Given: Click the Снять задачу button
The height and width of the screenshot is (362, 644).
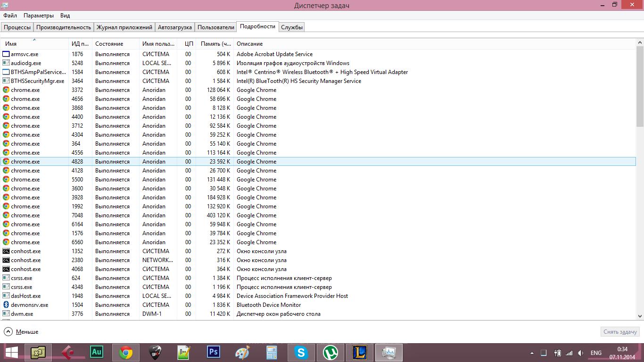Looking at the screenshot, I should [x=620, y=332].
